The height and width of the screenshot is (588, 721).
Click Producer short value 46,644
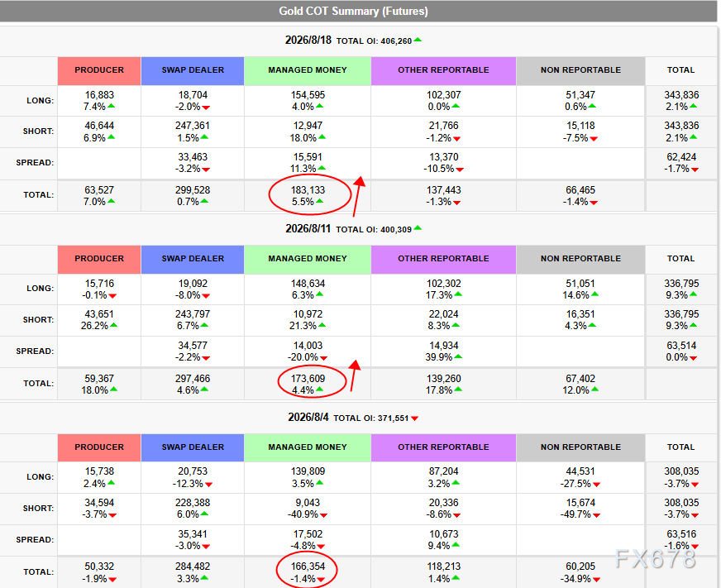pyautogui.click(x=99, y=126)
